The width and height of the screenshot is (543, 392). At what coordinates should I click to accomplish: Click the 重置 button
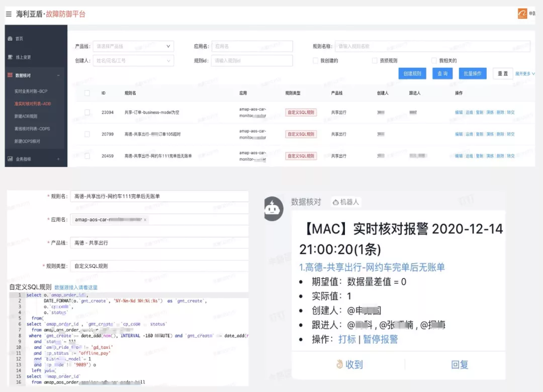(502, 73)
